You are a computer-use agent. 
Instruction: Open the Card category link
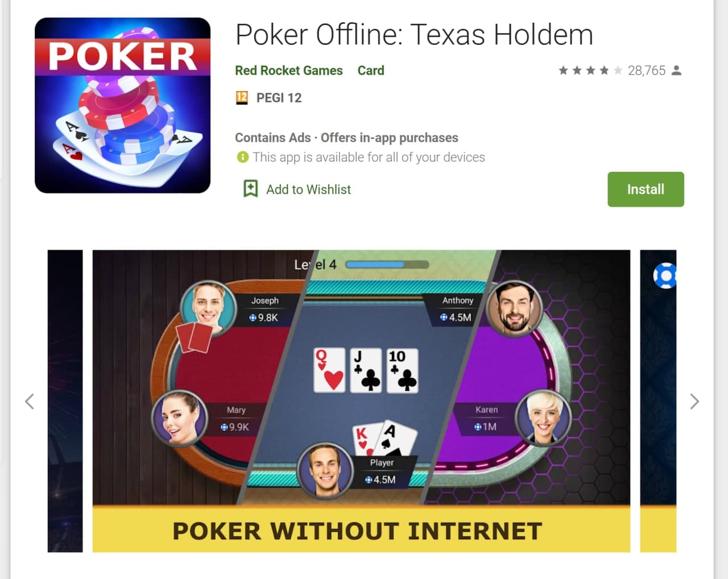point(371,71)
